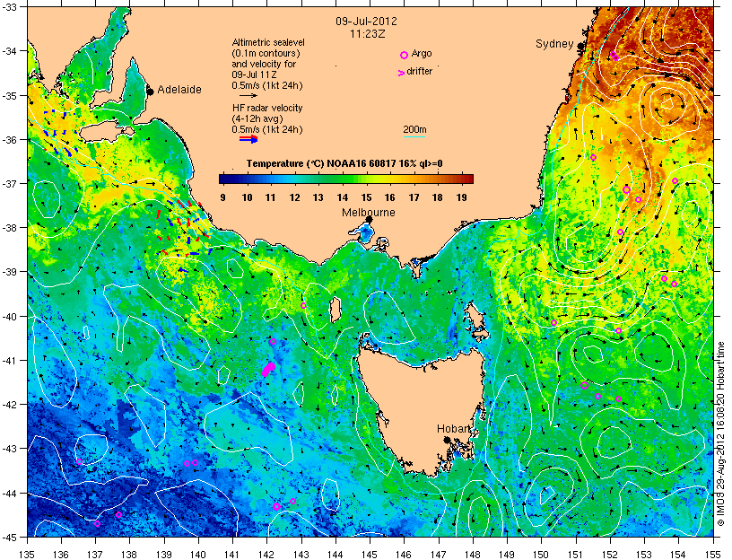Click the 'HF radar velocity' legend text
This screenshot has height=560, width=732.
pos(267,108)
